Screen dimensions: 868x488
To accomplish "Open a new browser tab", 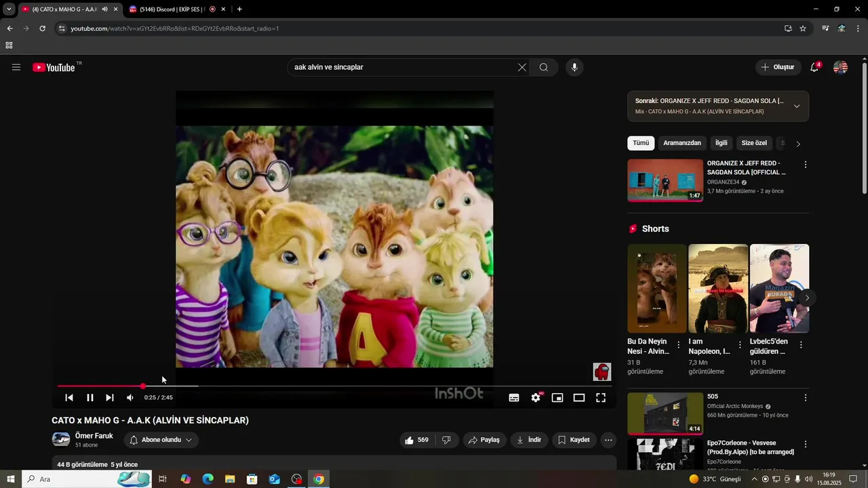I will tap(239, 9).
